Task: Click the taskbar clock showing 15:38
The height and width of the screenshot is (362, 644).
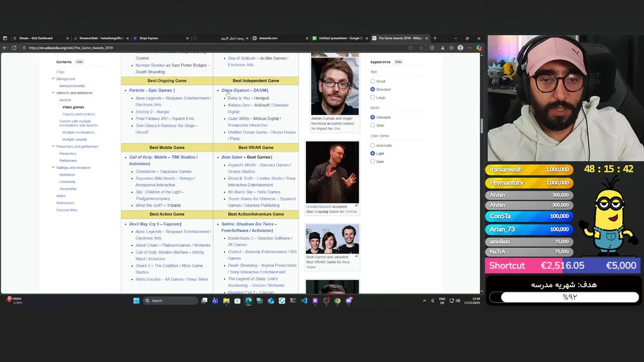Action: [472, 301]
